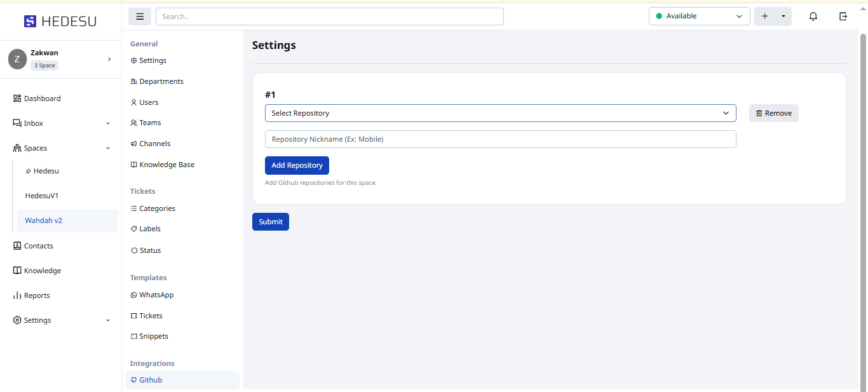Open Contacts in the left sidebar
This screenshot has width=868, height=392.
[38, 246]
